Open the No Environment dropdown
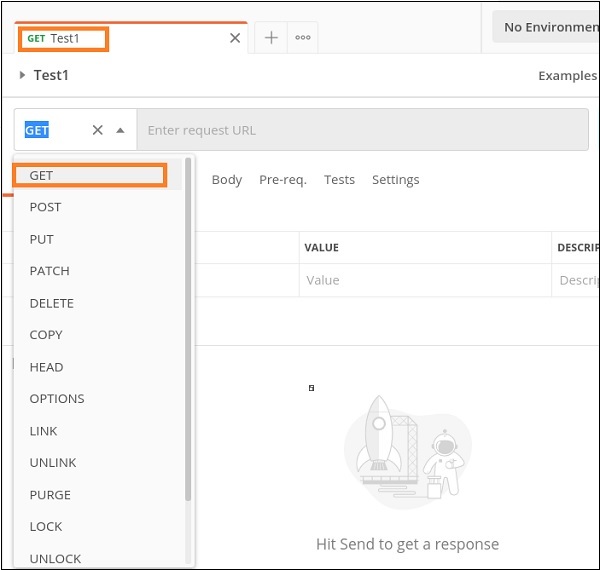The image size is (600, 570). point(550,27)
